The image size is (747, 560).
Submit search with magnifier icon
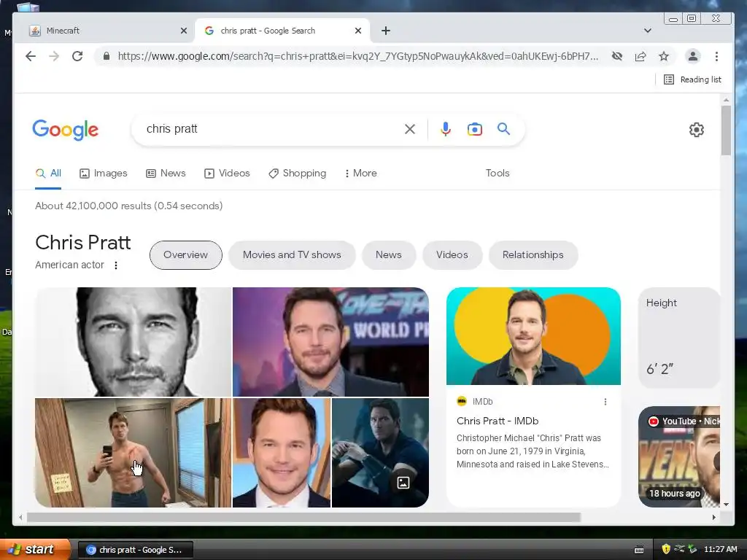point(503,128)
